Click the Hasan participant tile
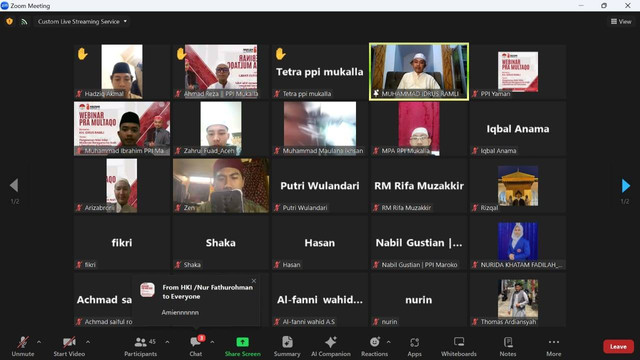 point(320,243)
